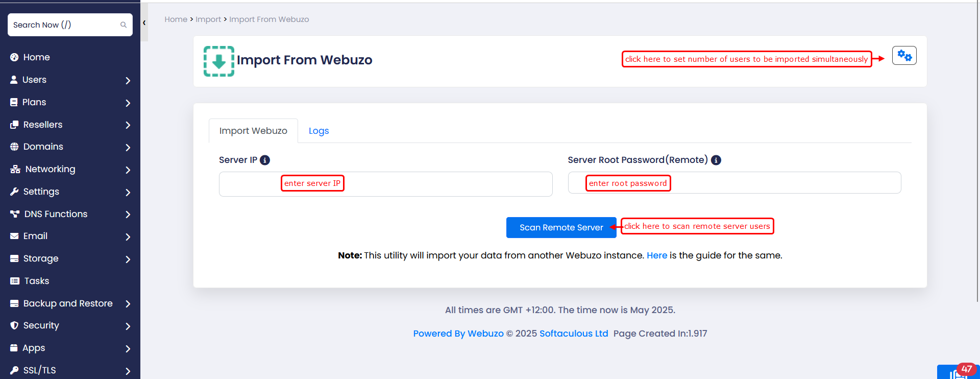Expand the Security menu chevron
Image resolution: width=980 pixels, height=379 pixels.
(x=128, y=326)
